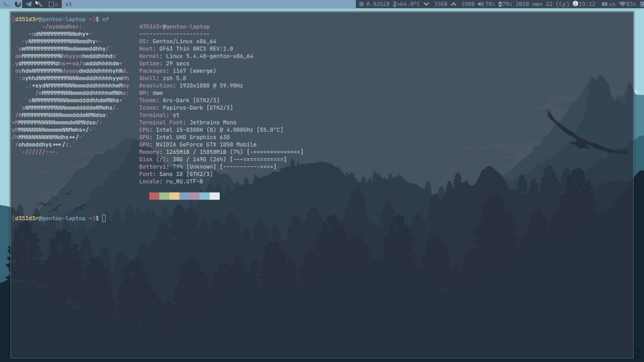Click the date '2020 июл 22 (Ср)'
The width and height of the screenshot is (644, 362).
click(x=541, y=4)
